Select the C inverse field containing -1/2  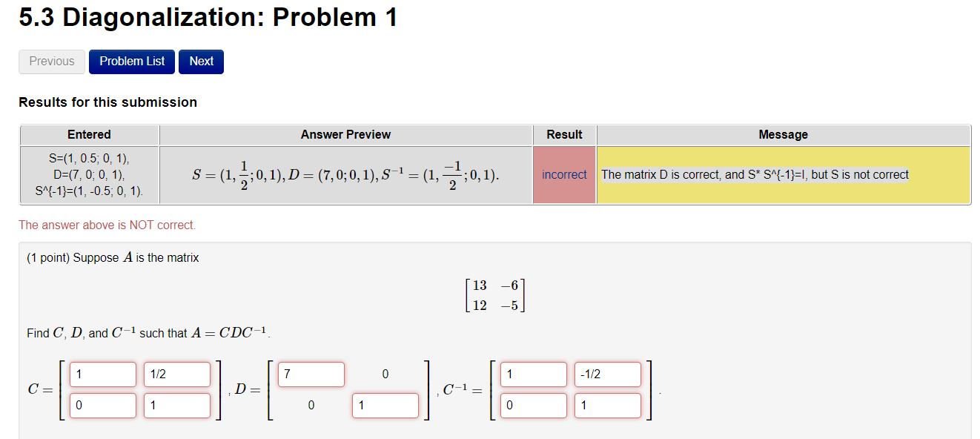608,374
